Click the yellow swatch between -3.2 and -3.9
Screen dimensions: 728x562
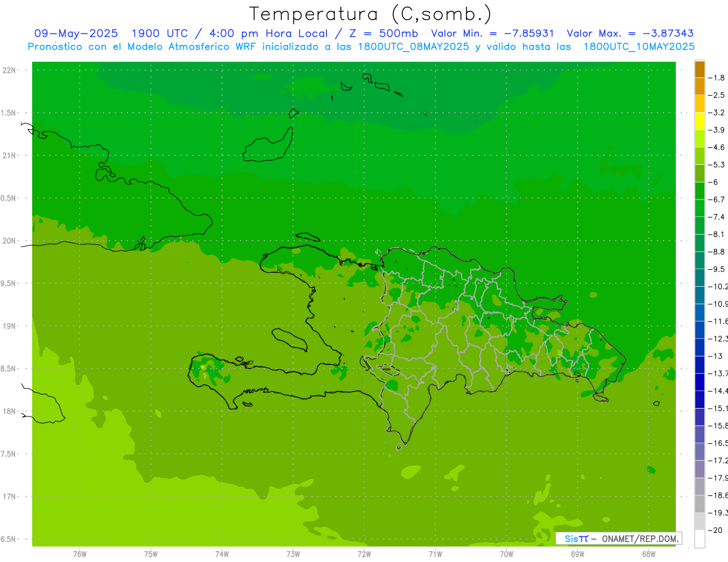coord(699,121)
